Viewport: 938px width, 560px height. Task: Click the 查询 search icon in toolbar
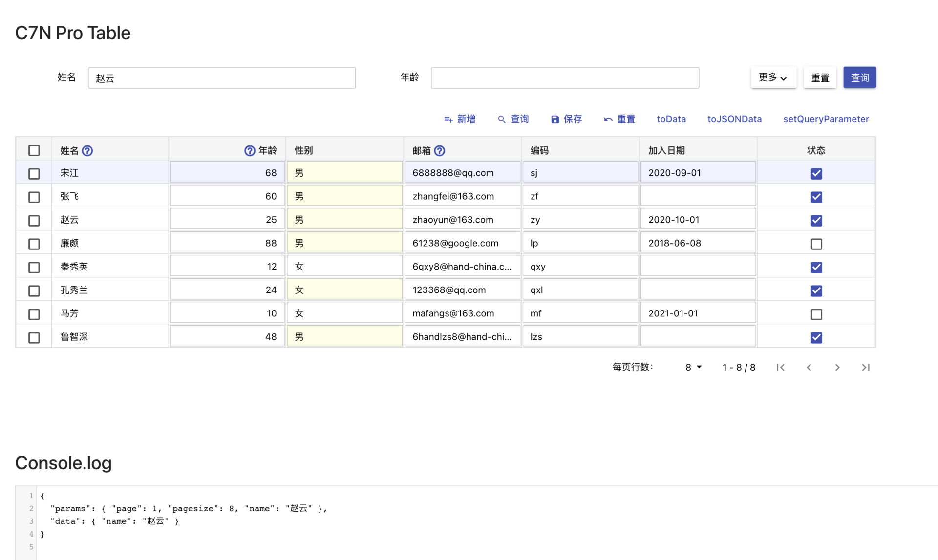[501, 119]
